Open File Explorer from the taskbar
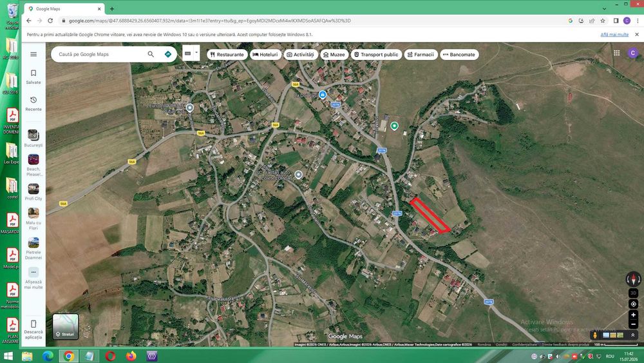644x363 pixels. 27,356
